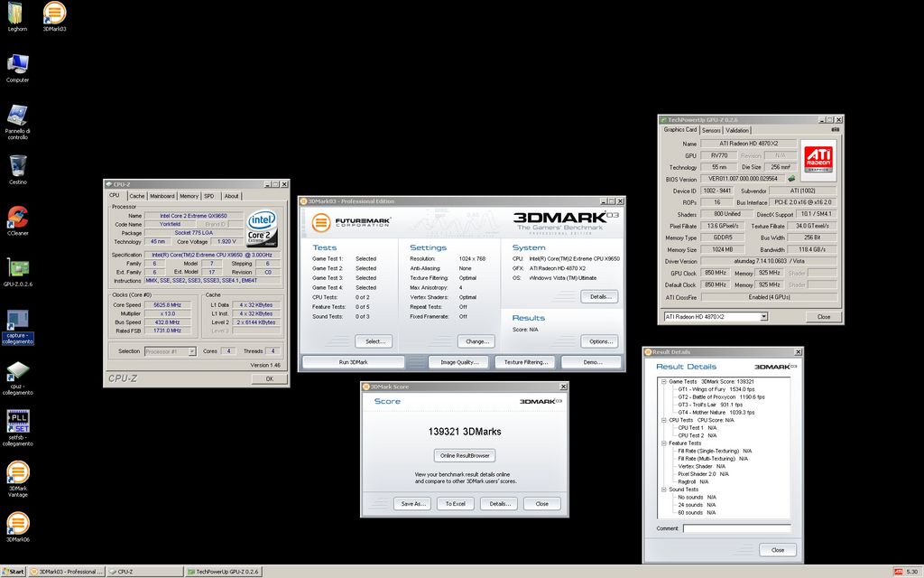Launch the 3DMark03 desktop shortcut
This screenshot has width=924, height=578.
54,16
